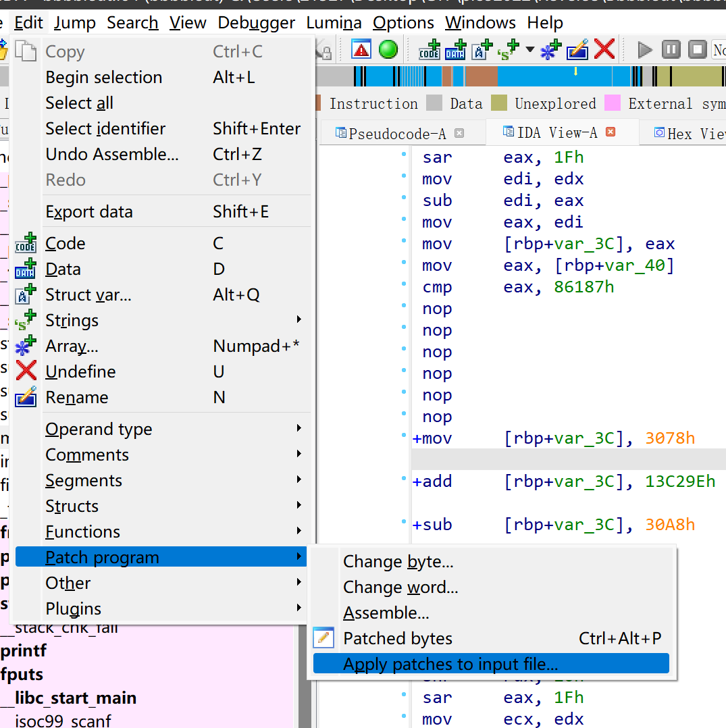Viewport: 726px width, 728px height.
Task: Select the Create Code toolbar icon
Action: (x=428, y=49)
